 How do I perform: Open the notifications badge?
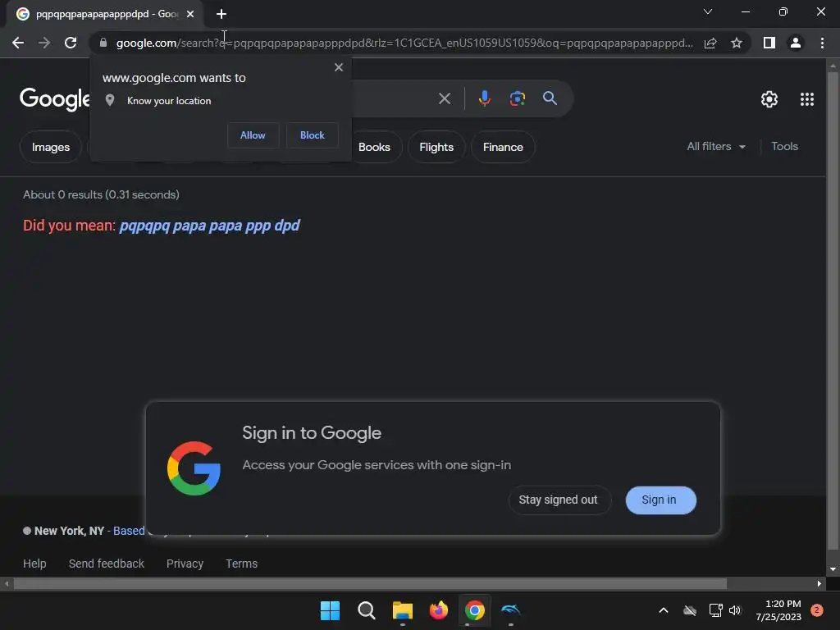point(817,609)
